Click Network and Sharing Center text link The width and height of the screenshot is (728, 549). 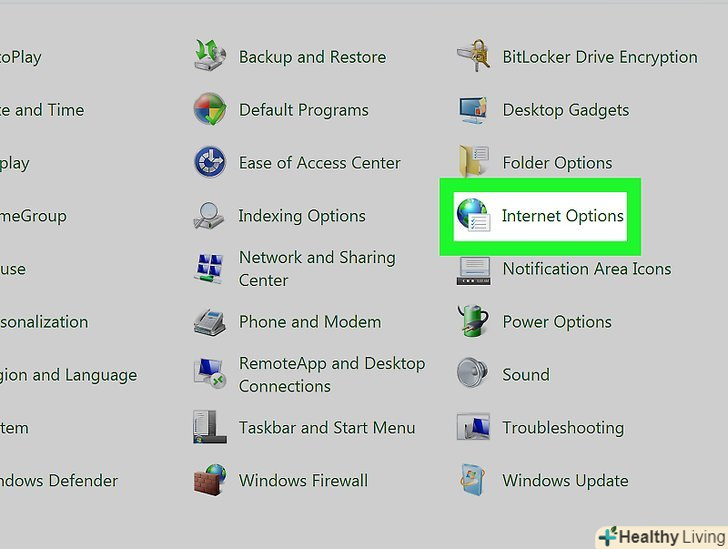pos(317,269)
